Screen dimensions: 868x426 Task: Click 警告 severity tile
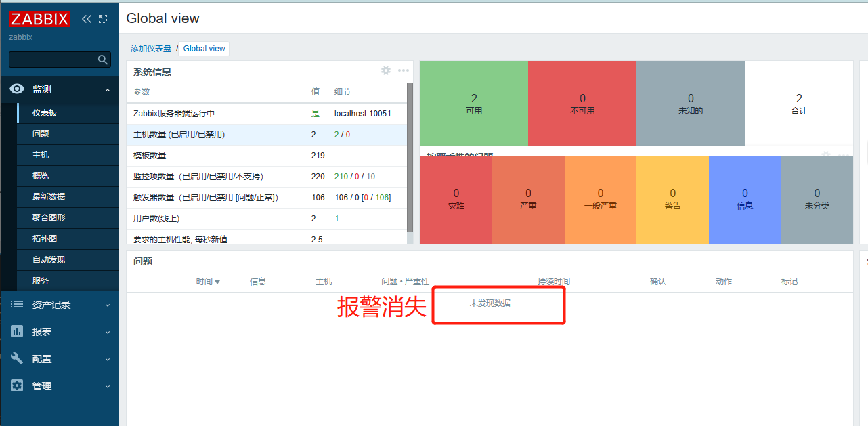coord(672,199)
